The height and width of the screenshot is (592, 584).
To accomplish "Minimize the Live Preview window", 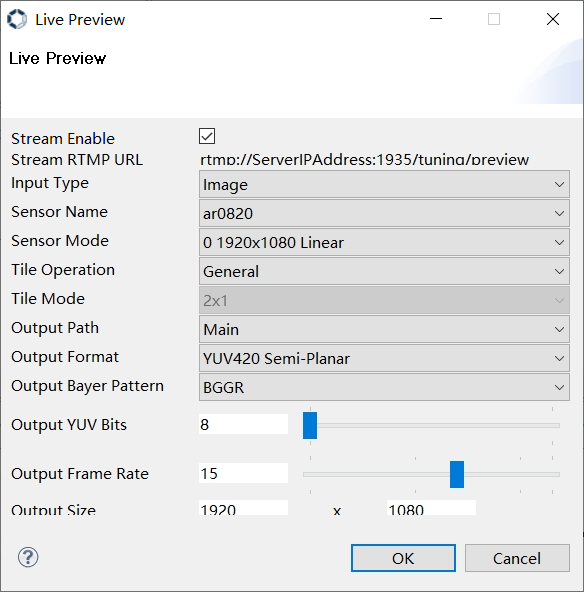I will [x=436, y=19].
